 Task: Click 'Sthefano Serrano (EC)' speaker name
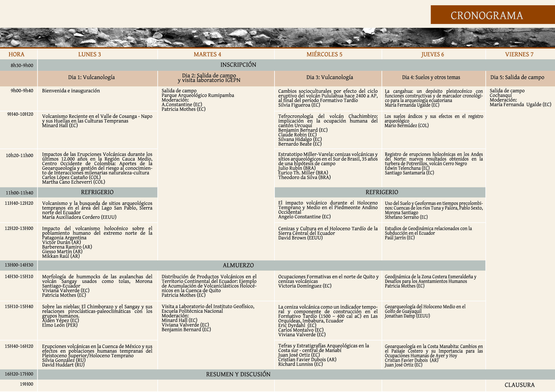[406, 217]
